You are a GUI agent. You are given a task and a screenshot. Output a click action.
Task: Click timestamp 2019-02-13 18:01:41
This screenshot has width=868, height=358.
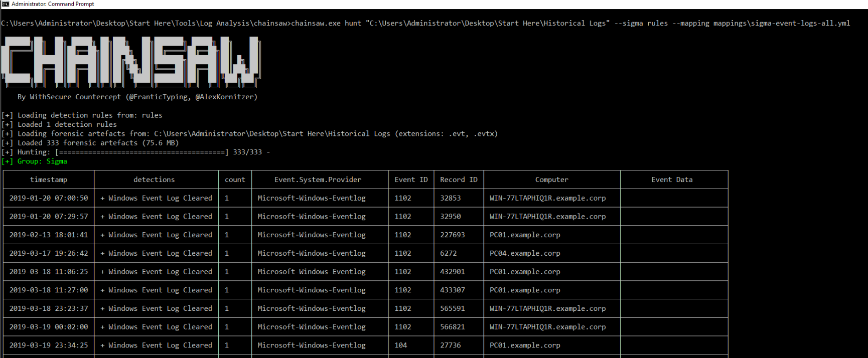click(49, 235)
